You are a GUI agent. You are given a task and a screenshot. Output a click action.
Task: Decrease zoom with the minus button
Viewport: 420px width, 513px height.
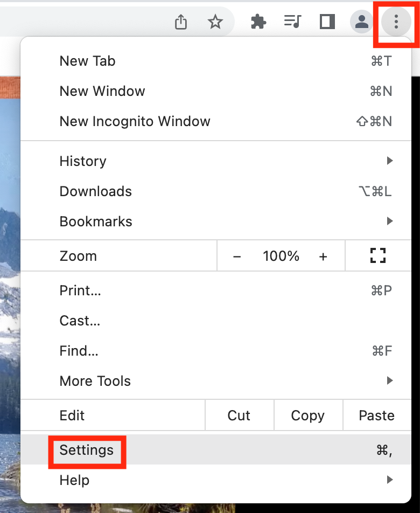pos(237,256)
